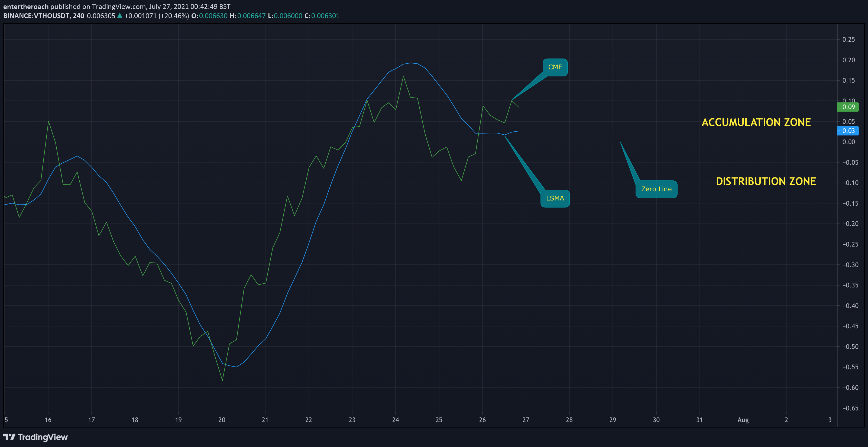Click the 0.20 price axis label

point(848,60)
